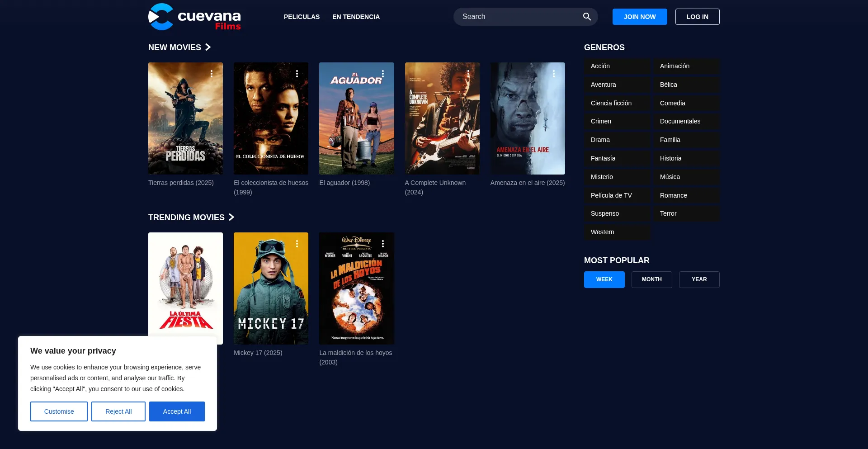Choose the Drama genre
The height and width of the screenshot is (449, 868).
pyautogui.click(x=617, y=140)
